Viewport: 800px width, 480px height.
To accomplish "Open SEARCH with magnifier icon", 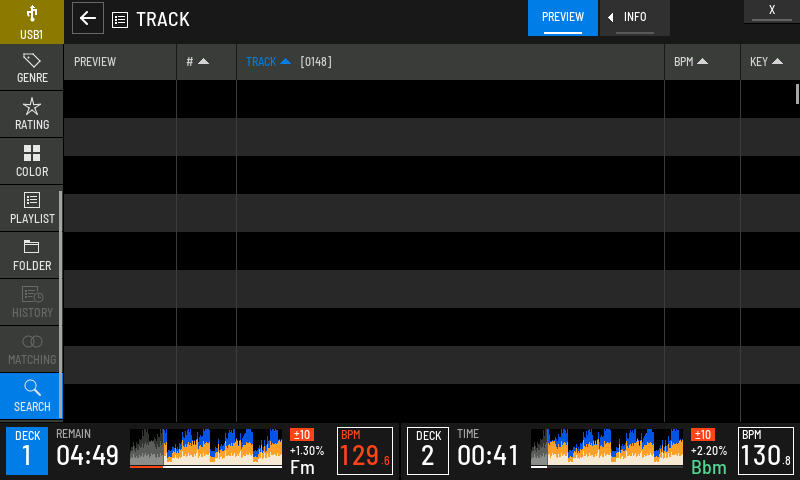I will tap(32, 396).
